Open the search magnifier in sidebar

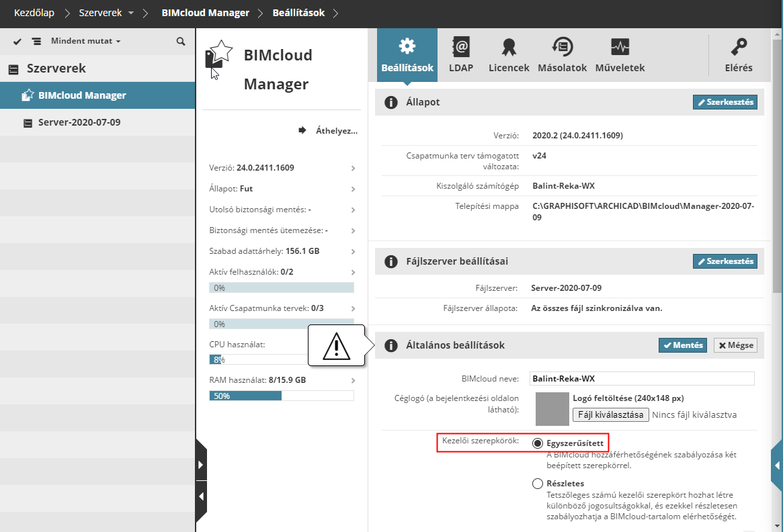click(181, 42)
